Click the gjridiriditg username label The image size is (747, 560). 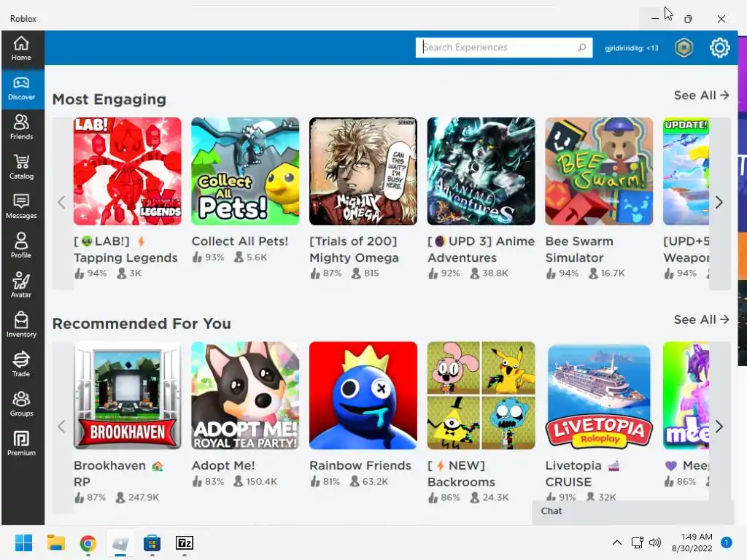(631, 47)
